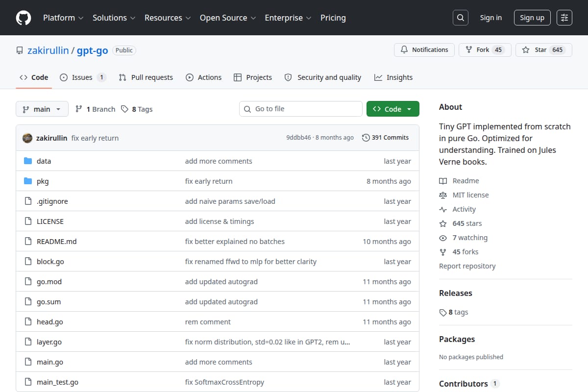This screenshot has width=588, height=392.
Task: Open the 391 Commits history
Action: point(385,138)
